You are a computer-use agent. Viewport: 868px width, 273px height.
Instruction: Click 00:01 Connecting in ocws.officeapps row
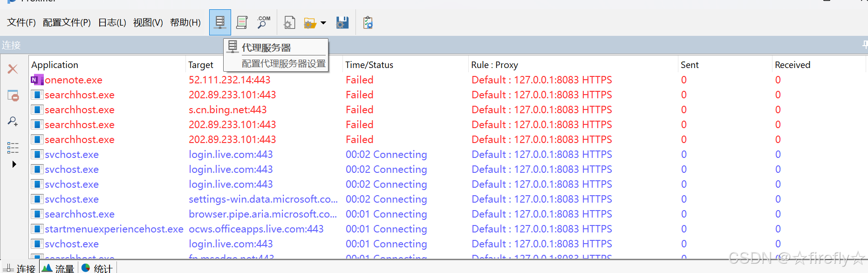coord(386,229)
